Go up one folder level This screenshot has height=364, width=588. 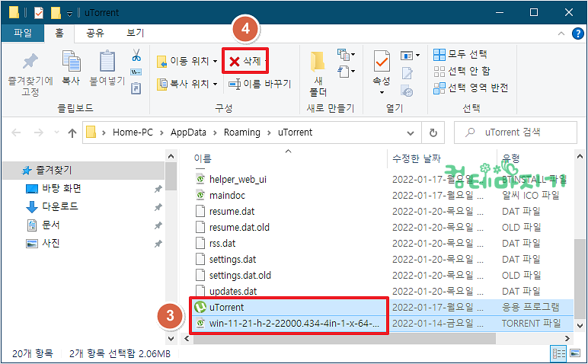72,133
